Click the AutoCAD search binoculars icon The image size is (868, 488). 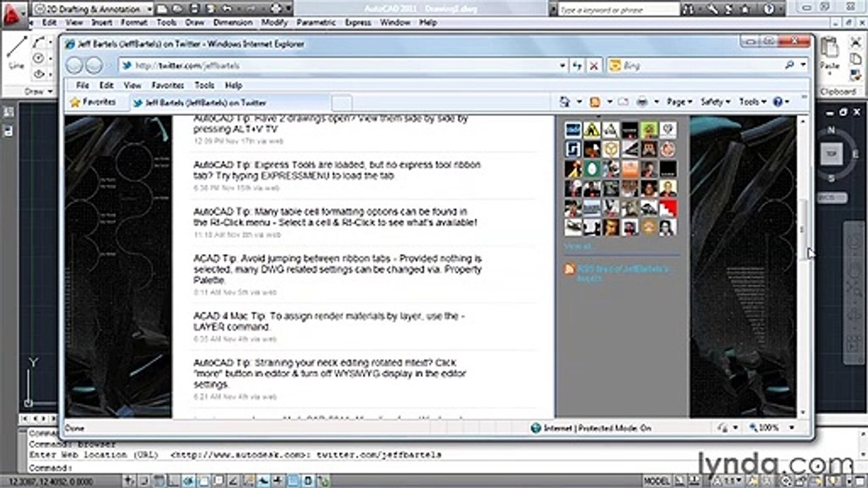(688, 9)
